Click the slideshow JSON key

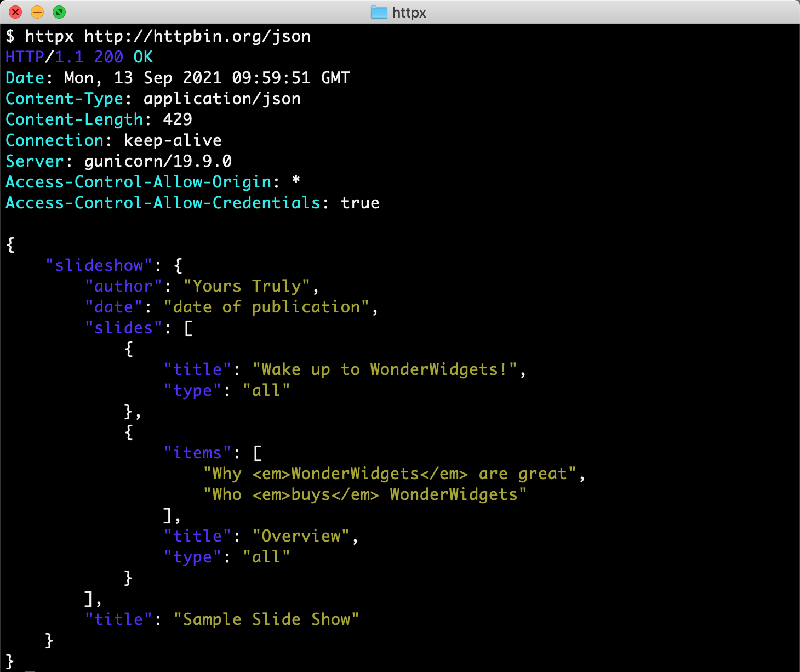[x=99, y=265]
